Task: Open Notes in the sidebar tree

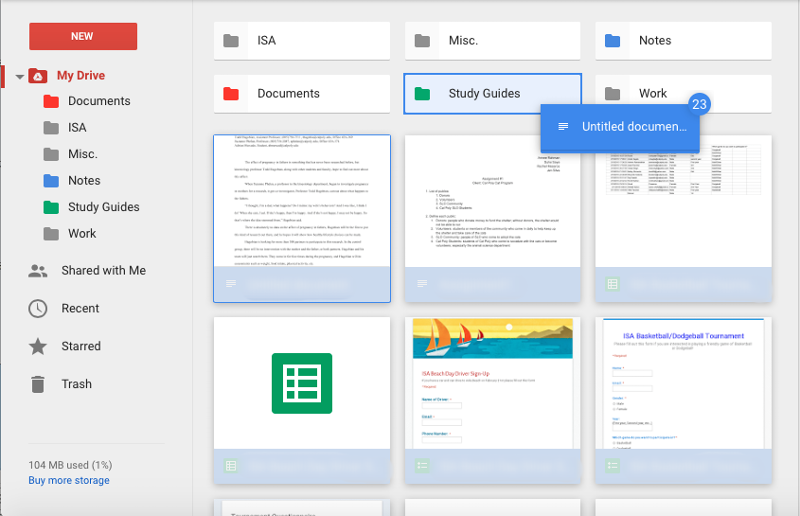Action: (x=84, y=181)
